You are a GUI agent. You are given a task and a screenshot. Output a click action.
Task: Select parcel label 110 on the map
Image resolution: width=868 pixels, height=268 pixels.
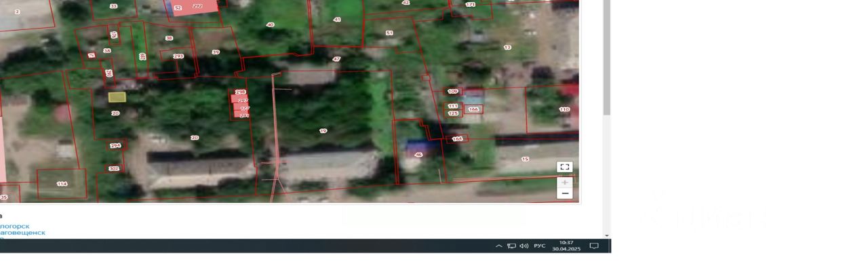pos(564,109)
